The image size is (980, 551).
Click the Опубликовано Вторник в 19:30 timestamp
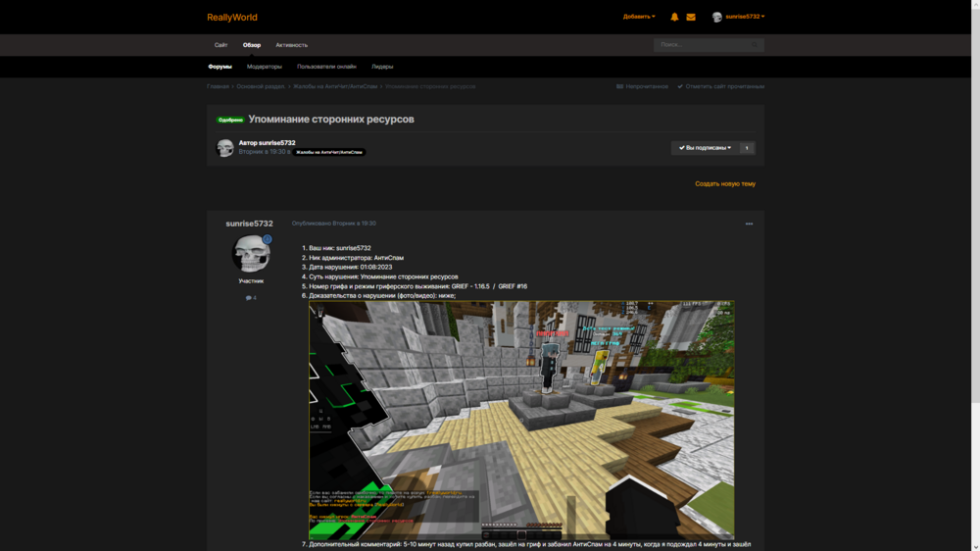[x=334, y=224]
